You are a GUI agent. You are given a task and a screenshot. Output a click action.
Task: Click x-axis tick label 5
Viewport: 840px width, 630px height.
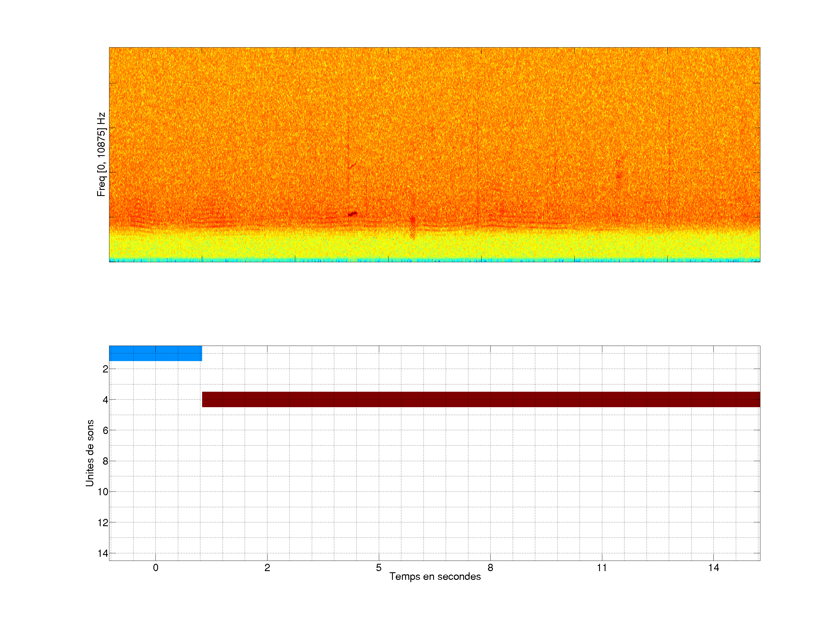(x=379, y=568)
